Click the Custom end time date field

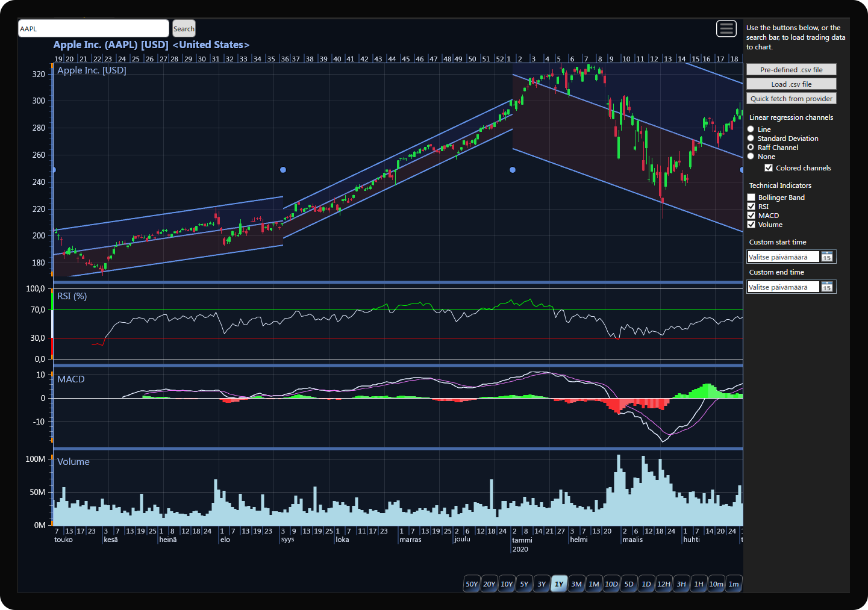783,287
